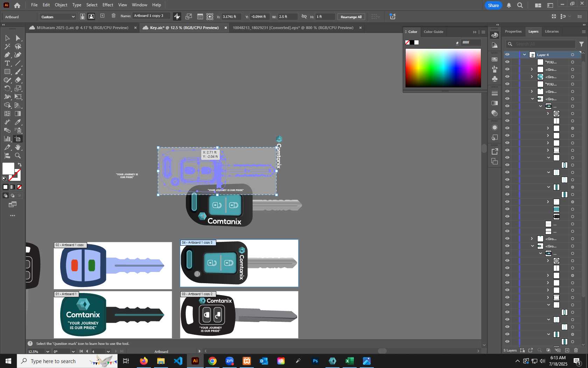Open the Custom artboard preset dropdown

[x=58, y=17]
